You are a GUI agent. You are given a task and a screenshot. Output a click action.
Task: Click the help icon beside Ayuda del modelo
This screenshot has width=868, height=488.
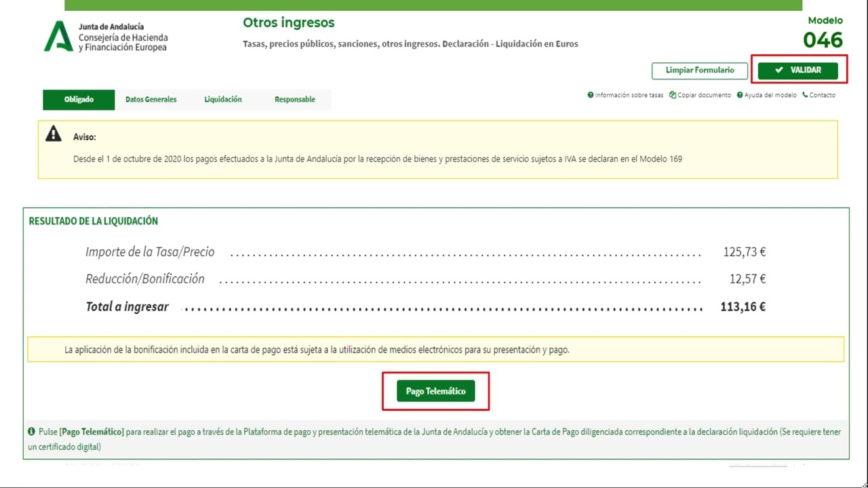(740, 95)
